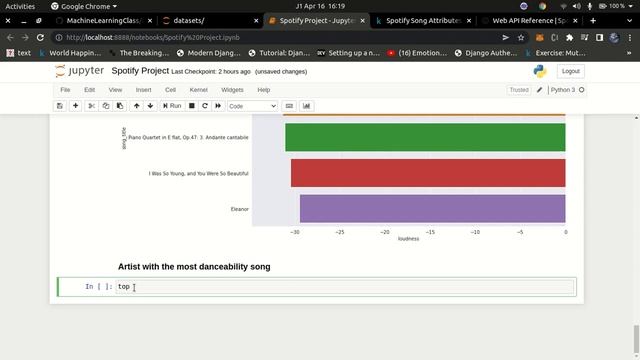Restart kernel and run all fast-forward icon
640x360 pixels.
[x=218, y=106]
